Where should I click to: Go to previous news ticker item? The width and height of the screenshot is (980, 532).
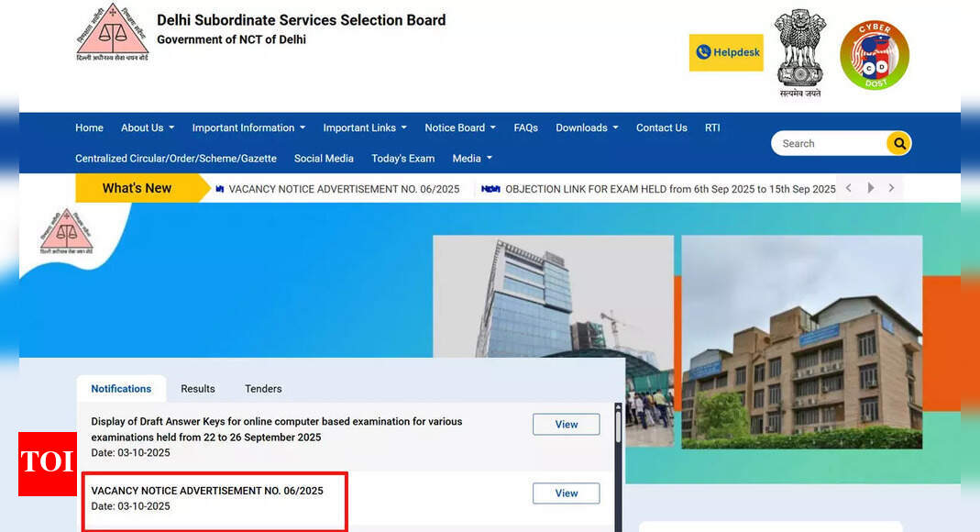point(849,188)
